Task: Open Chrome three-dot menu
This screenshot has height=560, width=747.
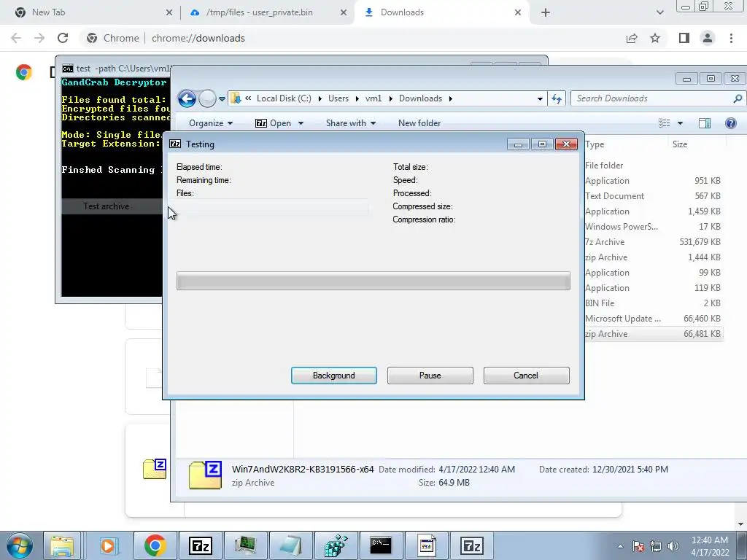Action: 731,38
